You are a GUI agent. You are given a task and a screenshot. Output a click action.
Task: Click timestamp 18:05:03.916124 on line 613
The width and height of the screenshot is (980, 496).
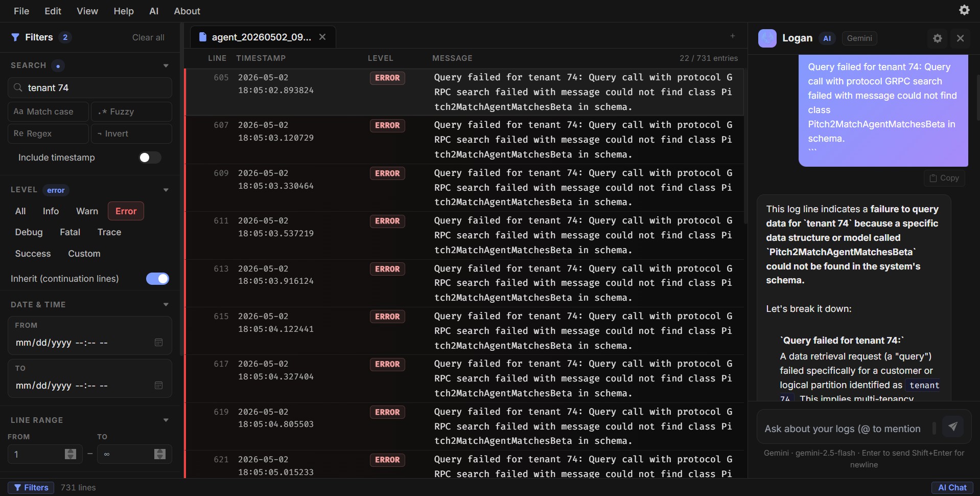pos(276,281)
